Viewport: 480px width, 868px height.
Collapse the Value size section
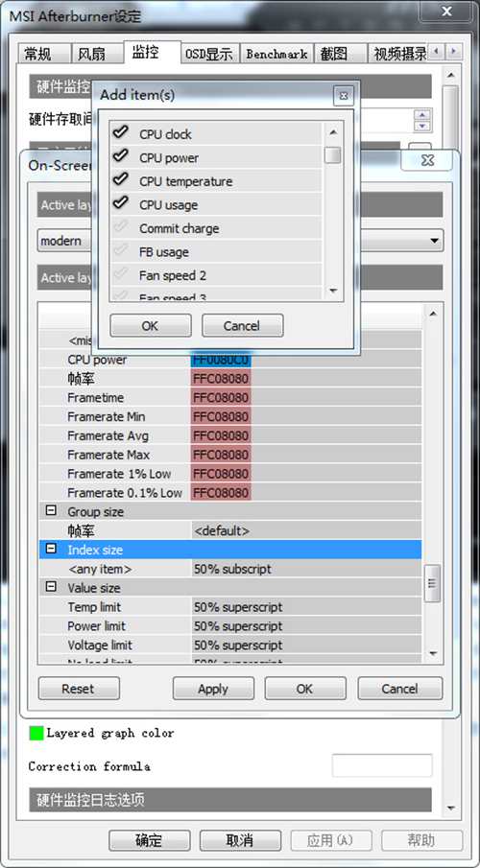click(51, 587)
